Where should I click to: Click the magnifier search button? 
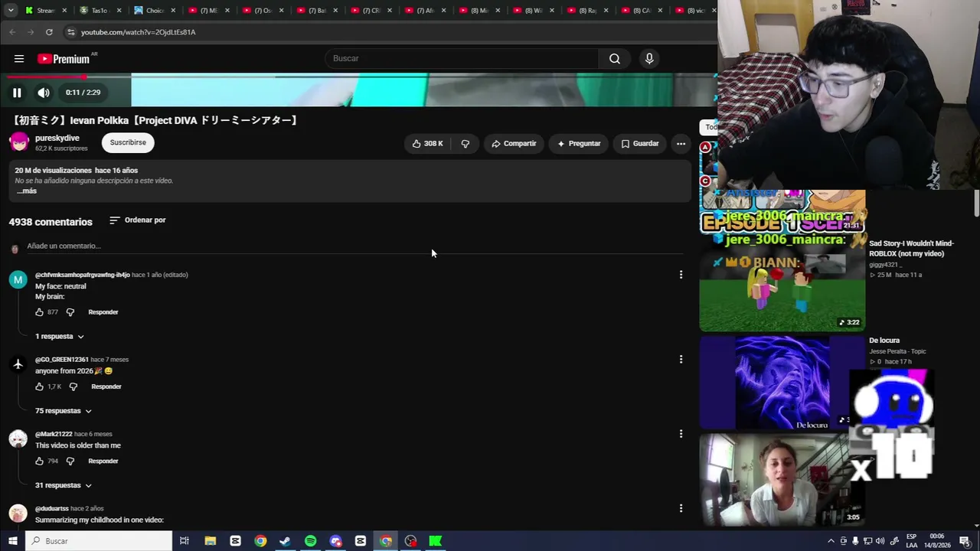(x=615, y=59)
